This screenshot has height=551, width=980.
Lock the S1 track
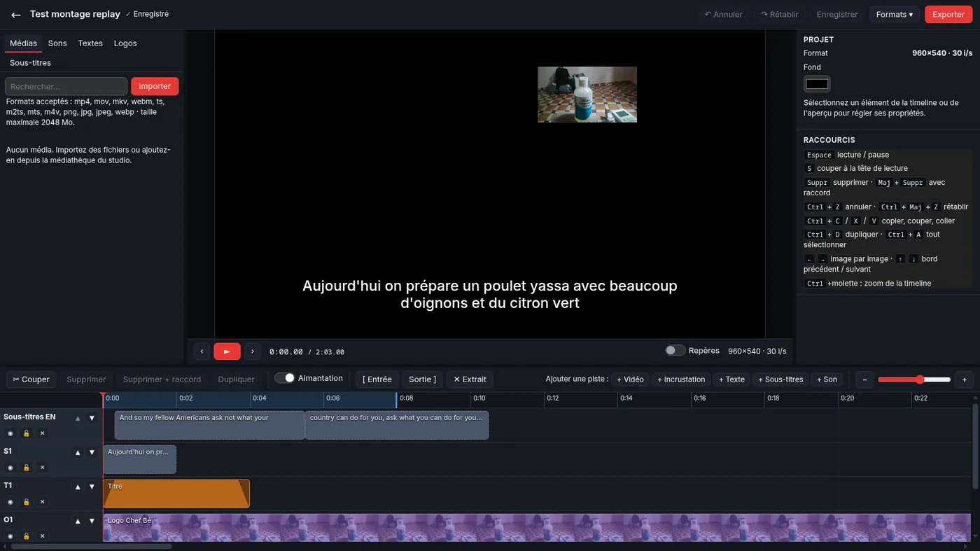click(x=26, y=468)
